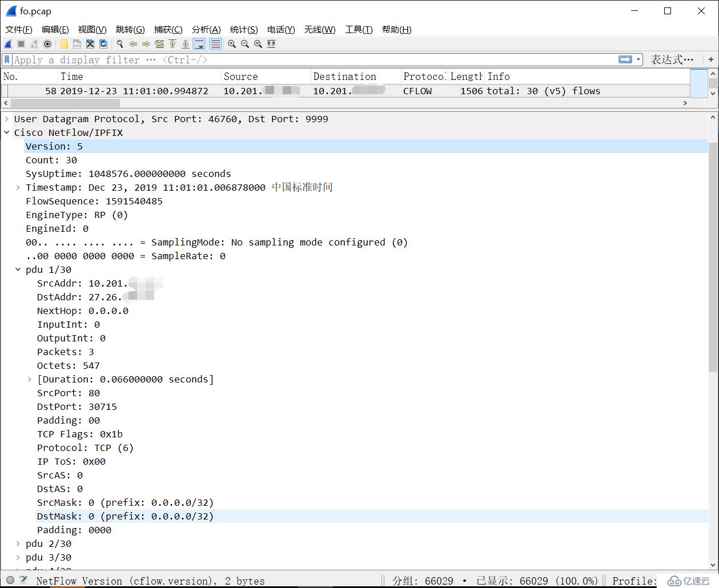Screen dimensions: 719x588
Task: Open the display filter bookmark icon
Action: point(7,59)
